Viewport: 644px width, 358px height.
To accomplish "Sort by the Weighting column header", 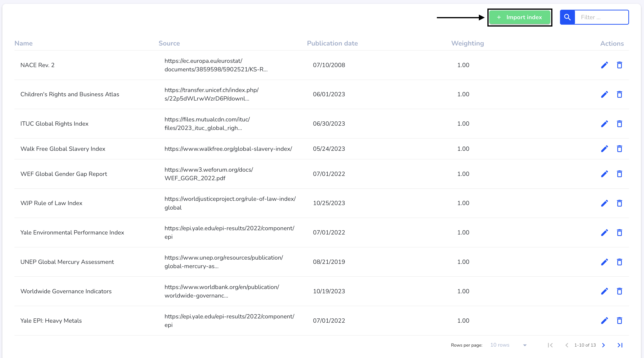I will click(x=467, y=43).
